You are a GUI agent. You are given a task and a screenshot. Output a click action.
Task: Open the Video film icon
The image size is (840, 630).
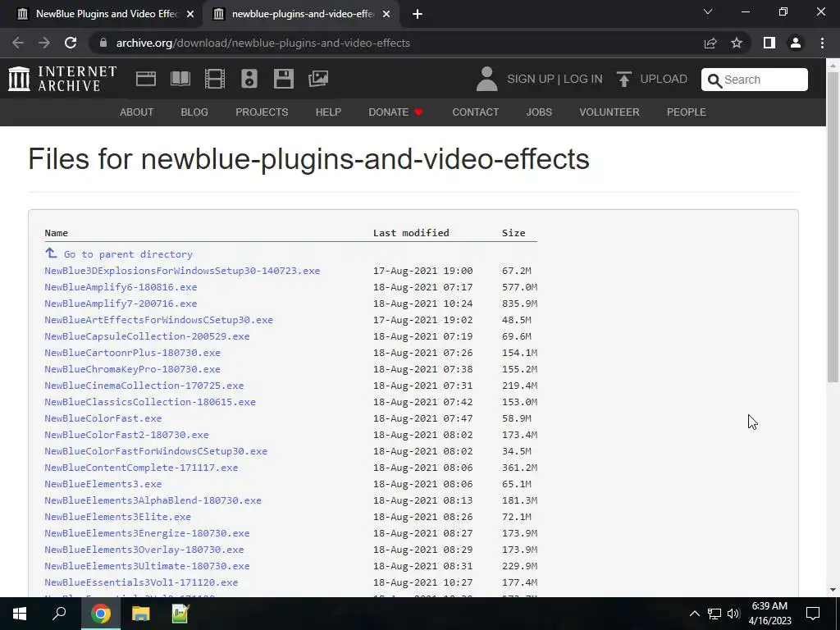pos(215,79)
